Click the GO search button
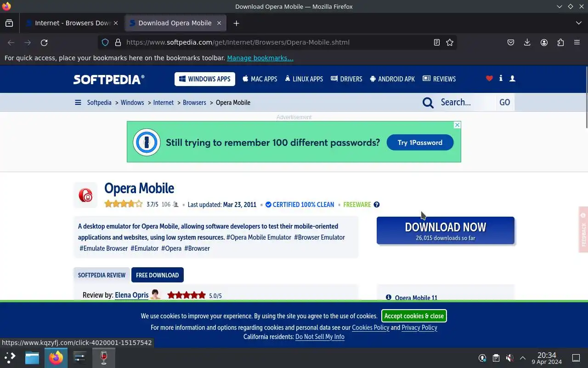Image resolution: width=588 pixels, height=368 pixels. (505, 103)
